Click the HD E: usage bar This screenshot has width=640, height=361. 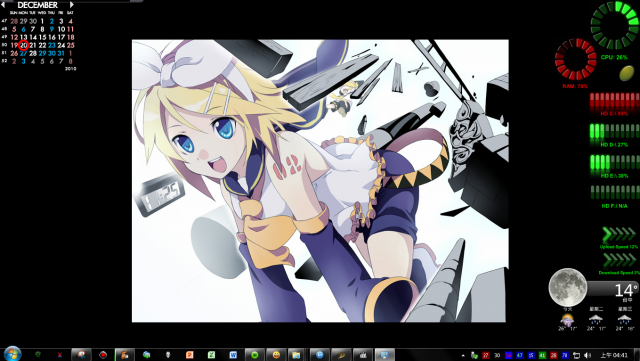614,163
